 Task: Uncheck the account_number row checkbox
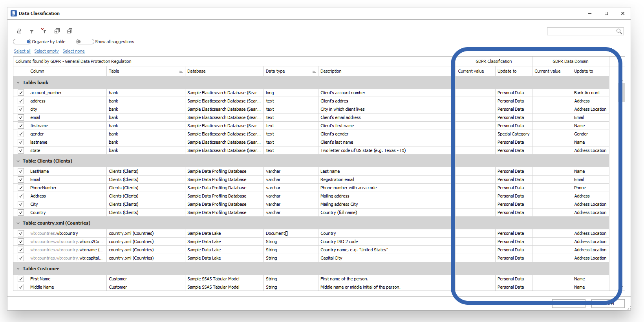point(21,93)
